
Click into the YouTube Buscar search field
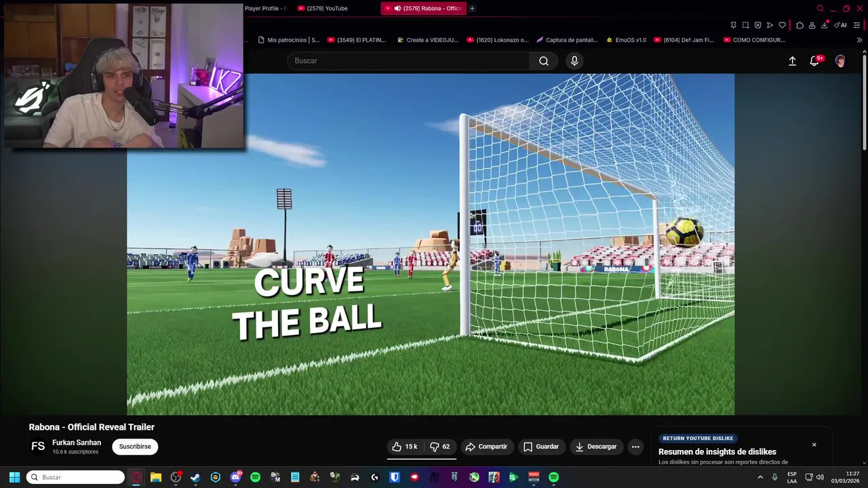(x=408, y=61)
